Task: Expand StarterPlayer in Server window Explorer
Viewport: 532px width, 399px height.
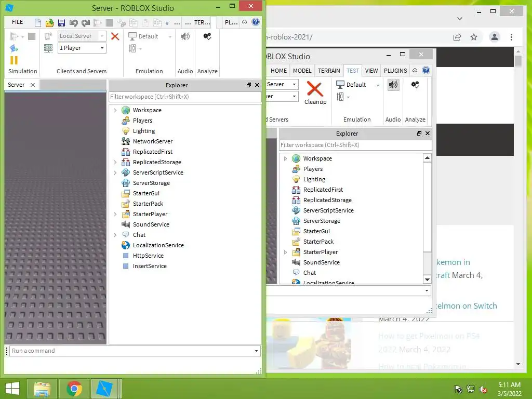Action: pos(115,214)
